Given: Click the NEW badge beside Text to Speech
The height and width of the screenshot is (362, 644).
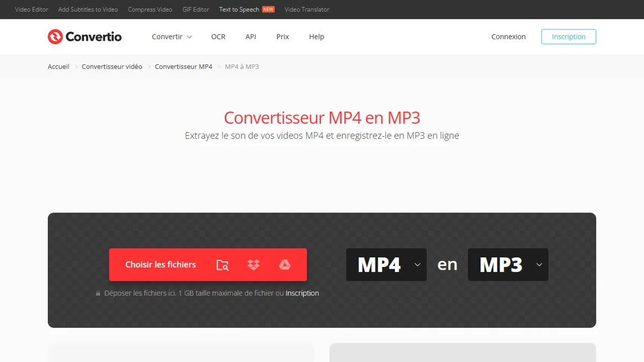Looking at the screenshot, I should coord(268,10).
